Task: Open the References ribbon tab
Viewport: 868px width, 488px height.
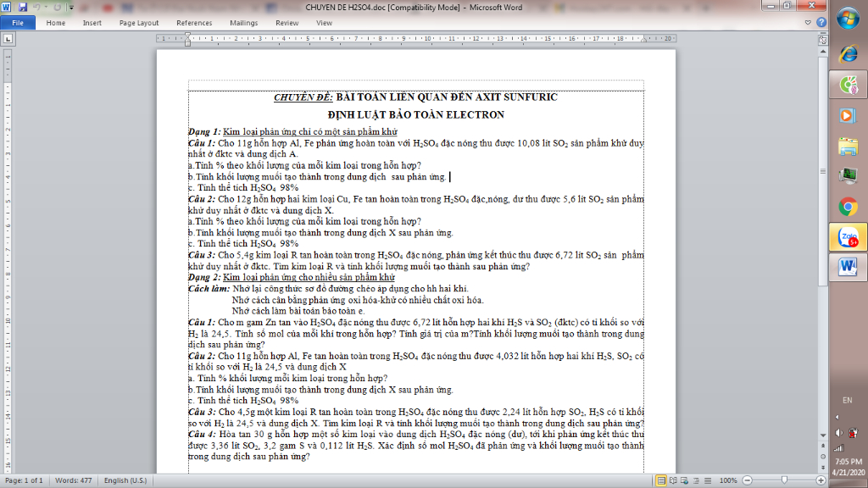Action: coord(194,23)
